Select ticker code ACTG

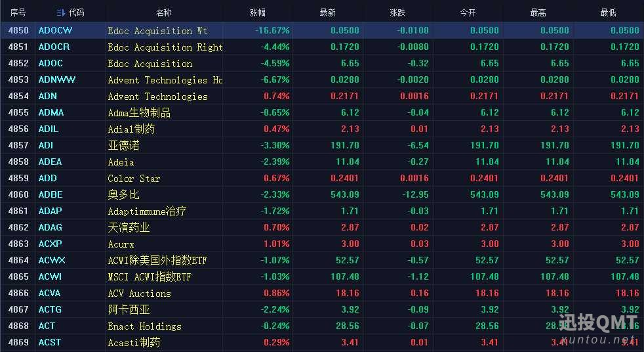point(50,310)
